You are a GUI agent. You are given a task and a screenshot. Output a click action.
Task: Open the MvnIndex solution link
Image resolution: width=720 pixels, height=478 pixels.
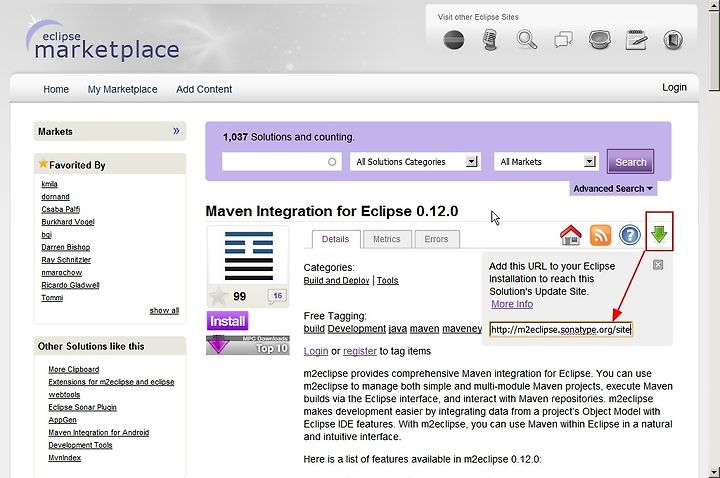(65, 458)
